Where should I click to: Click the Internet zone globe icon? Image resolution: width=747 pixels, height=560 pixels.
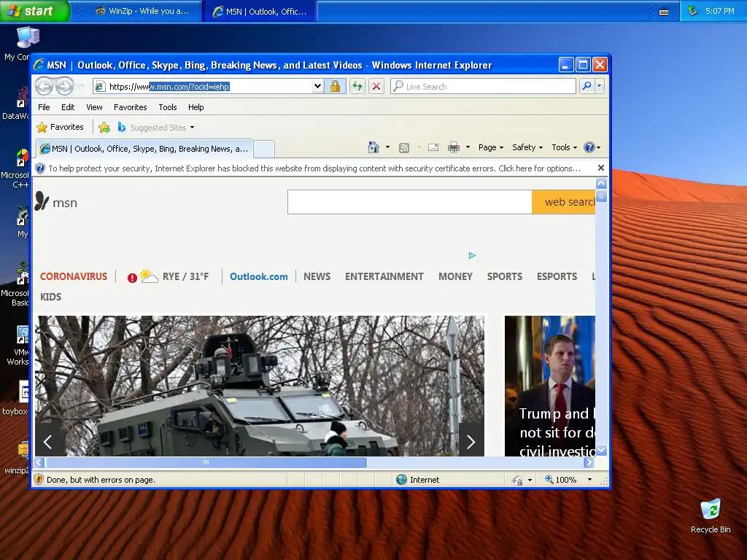(x=402, y=480)
